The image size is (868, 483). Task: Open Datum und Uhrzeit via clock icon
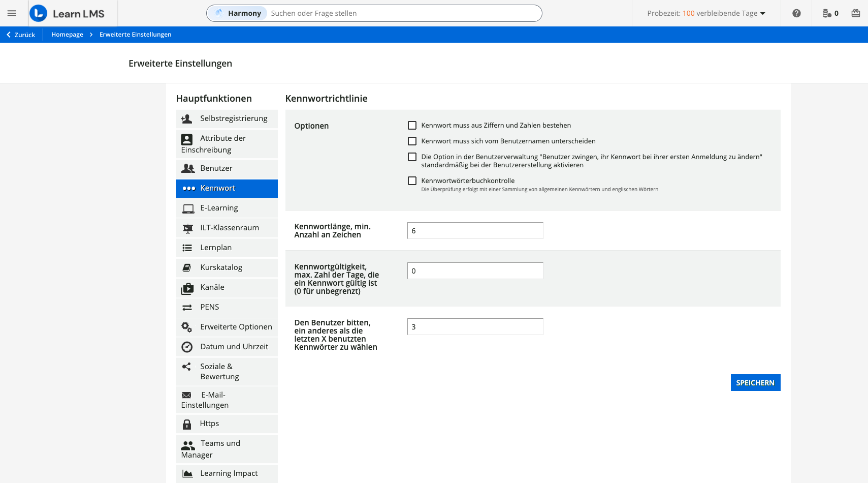(187, 347)
